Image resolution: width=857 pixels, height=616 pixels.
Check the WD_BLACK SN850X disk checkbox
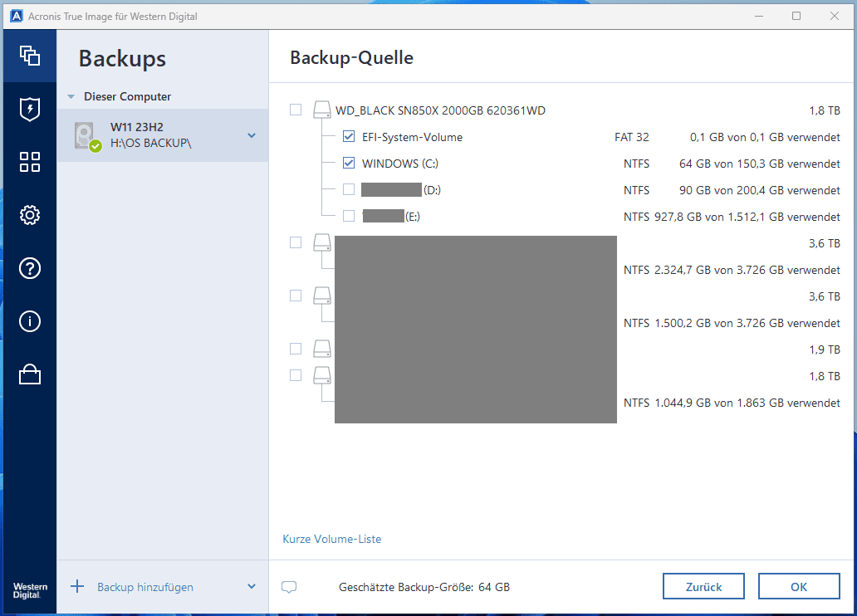pos(296,110)
